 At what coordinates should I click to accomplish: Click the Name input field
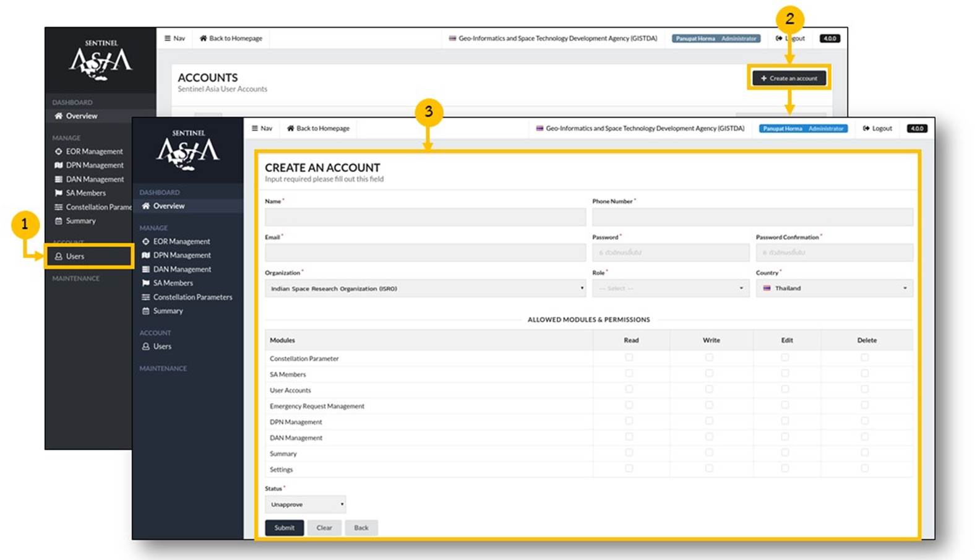coord(425,217)
